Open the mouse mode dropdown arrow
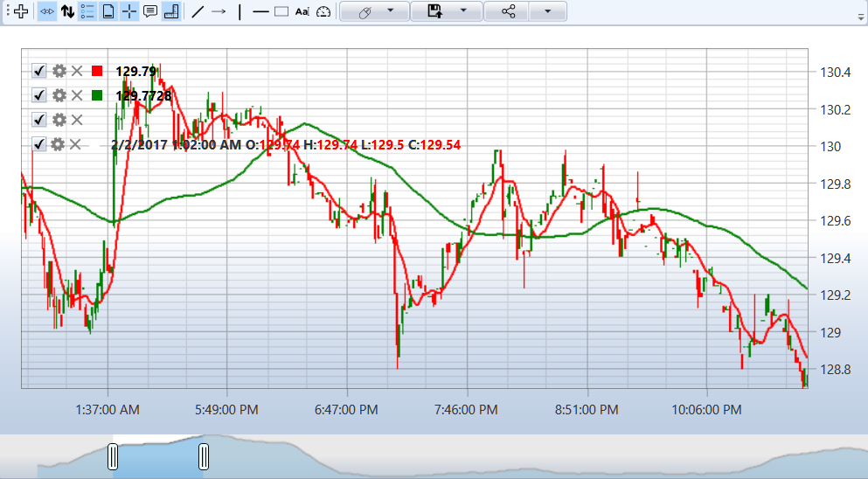This screenshot has width=868, height=479. tap(390, 11)
